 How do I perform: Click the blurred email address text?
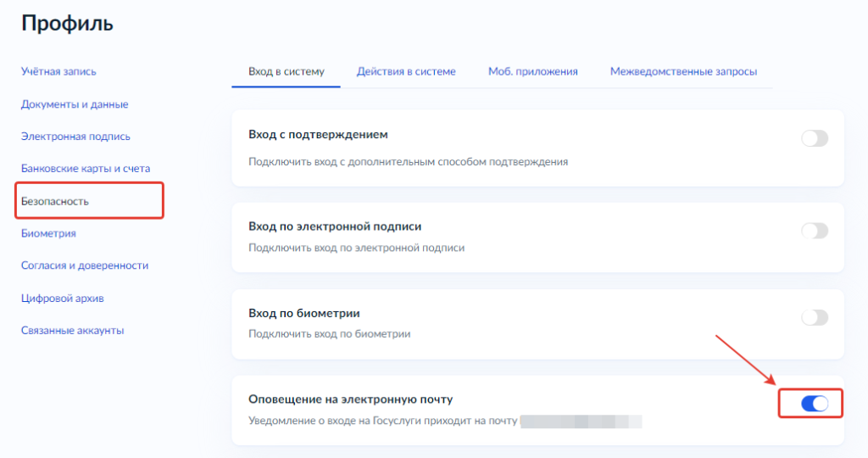pos(581,421)
